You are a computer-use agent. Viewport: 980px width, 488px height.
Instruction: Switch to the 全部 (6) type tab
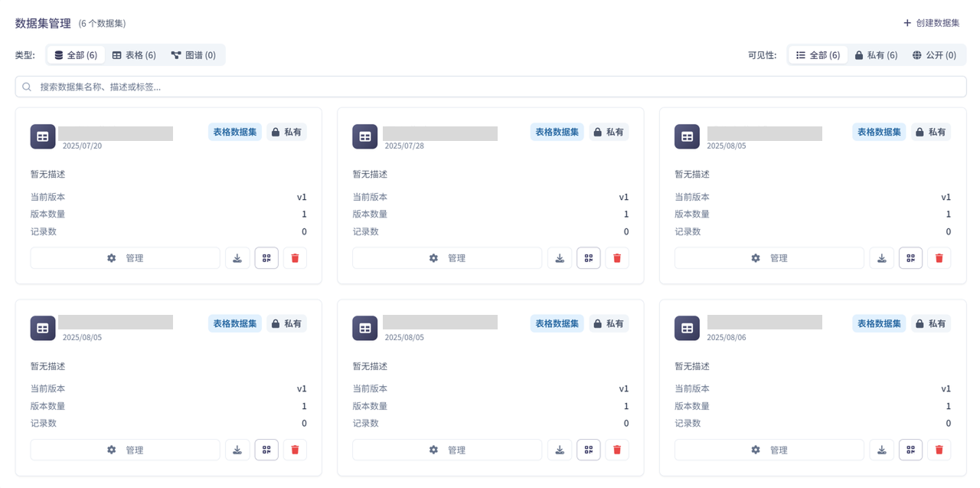[75, 54]
